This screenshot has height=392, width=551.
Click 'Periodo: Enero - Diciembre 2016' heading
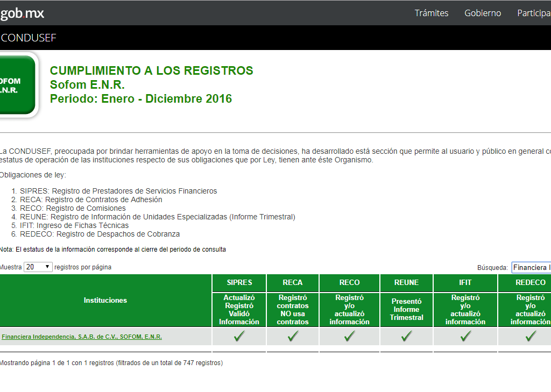141,99
